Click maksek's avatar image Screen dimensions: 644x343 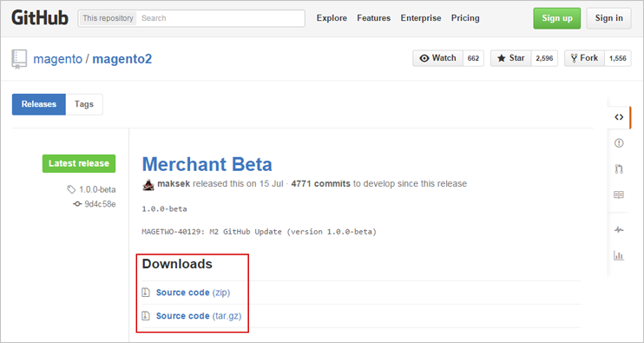click(x=148, y=184)
